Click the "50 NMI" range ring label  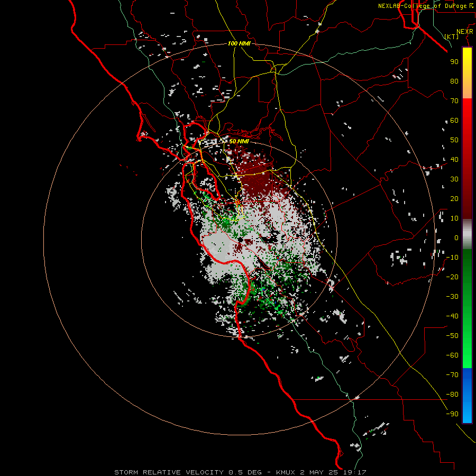[x=239, y=141]
